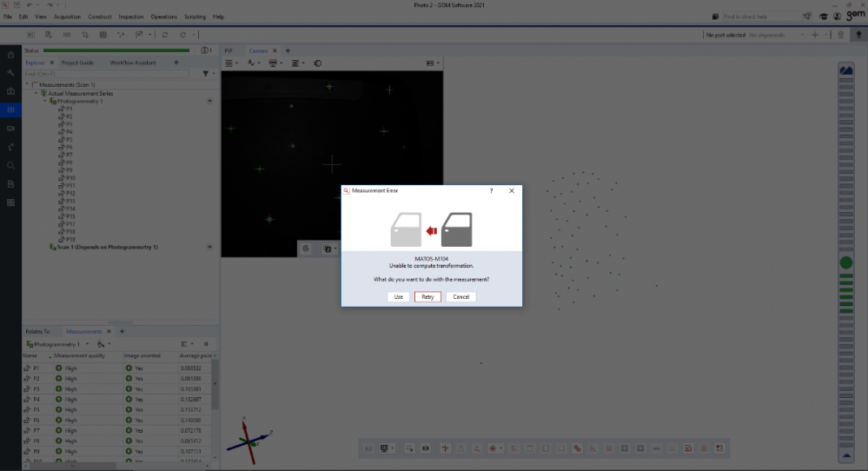Open the Scripting menu

195,17
